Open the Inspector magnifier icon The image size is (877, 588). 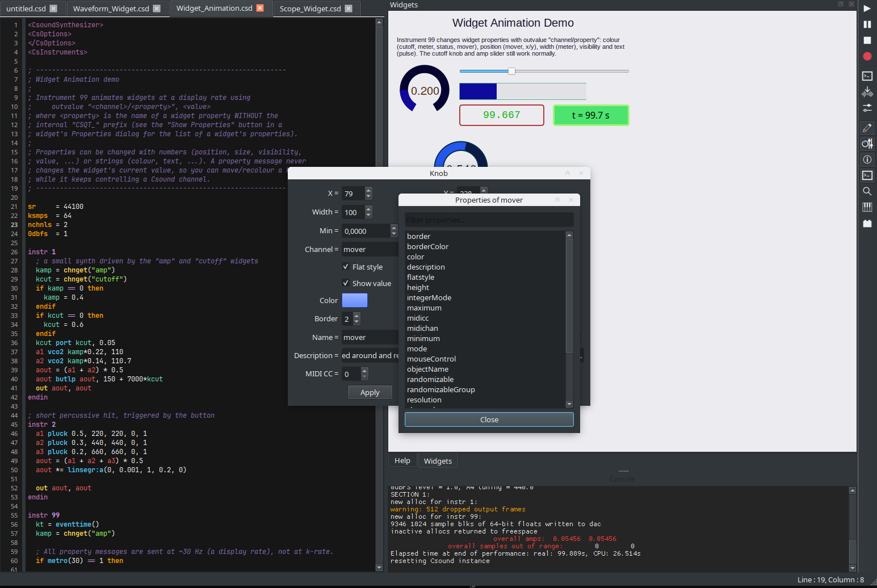867,191
